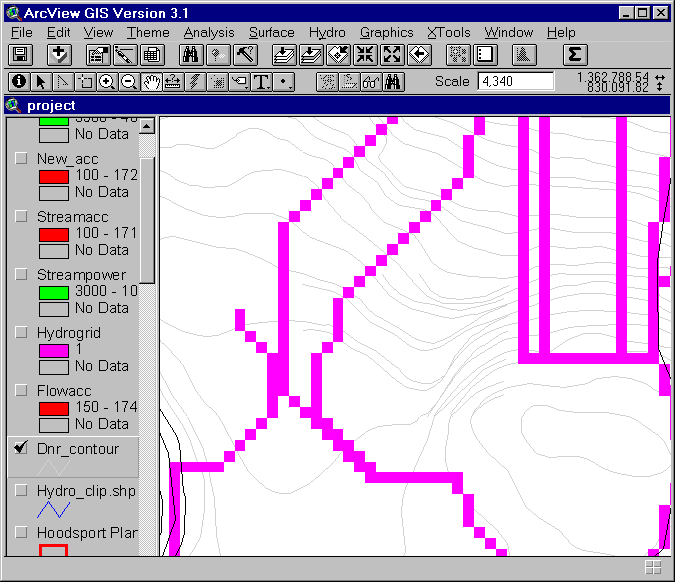Click the magenta Hydrogrid legend swatch
This screenshot has width=675, height=582.
coord(54,351)
